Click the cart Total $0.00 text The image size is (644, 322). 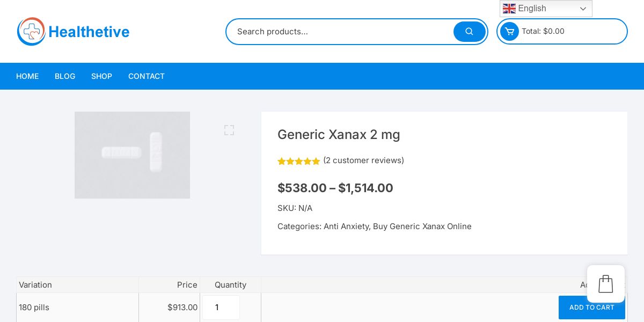(x=543, y=31)
